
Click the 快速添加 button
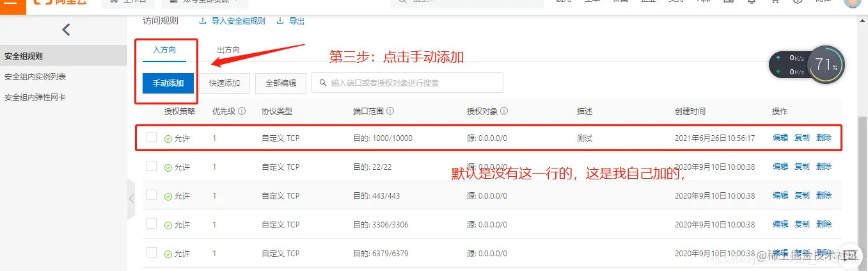(225, 83)
